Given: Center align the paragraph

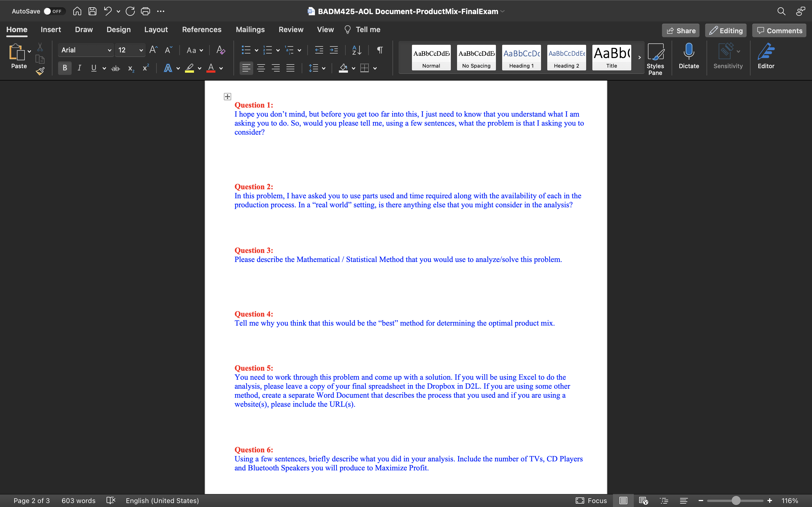Looking at the screenshot, I should tap(261, 68).
